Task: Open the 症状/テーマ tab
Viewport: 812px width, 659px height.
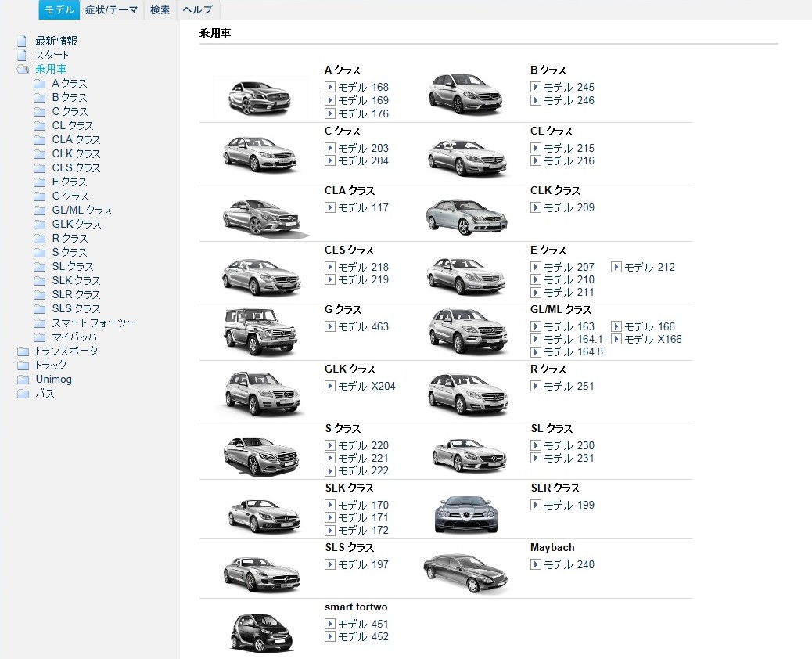Action: point(112,9)
